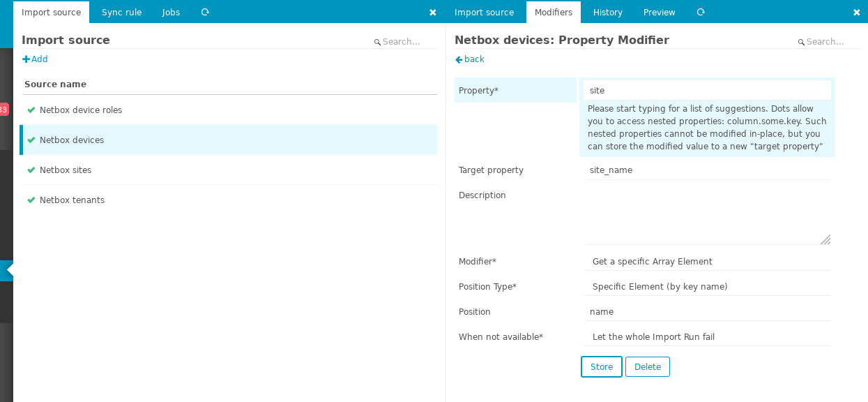The height and width of the screenshot is (402, 868).
Task: Click the red notification badge in sidebar
Action: (x=4, y=110)
